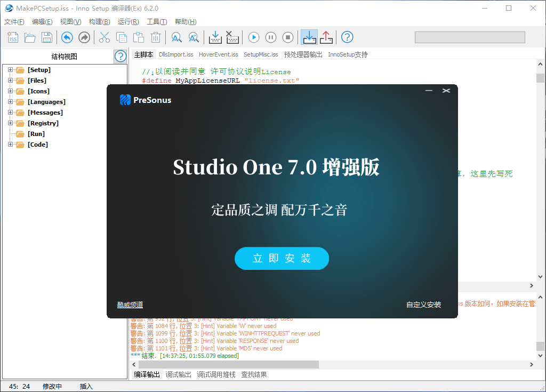
Task: Open the 视图(V) menu
Action: click(x=71, y=22)
